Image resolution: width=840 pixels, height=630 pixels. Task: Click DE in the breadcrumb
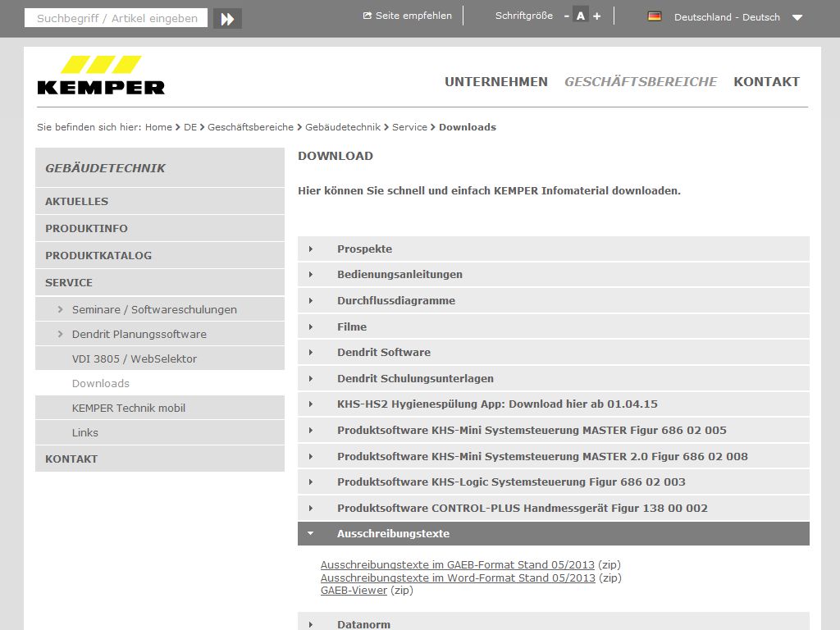tap(190, 127)
